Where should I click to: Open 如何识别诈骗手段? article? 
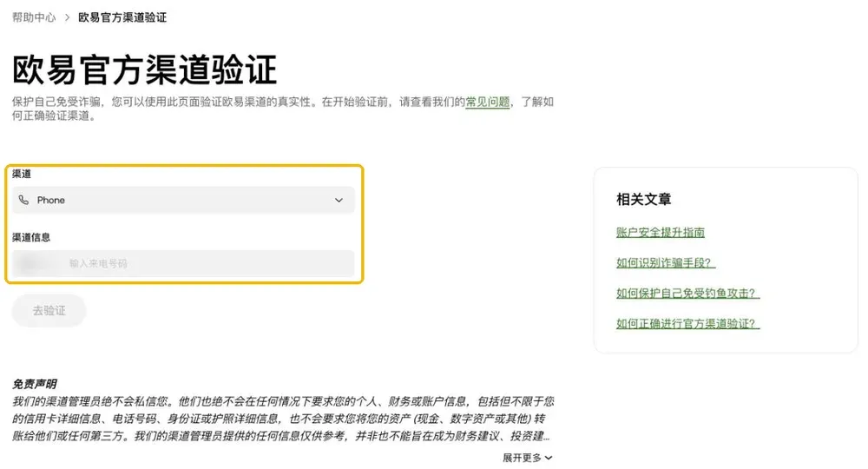(x=666, y=263)
